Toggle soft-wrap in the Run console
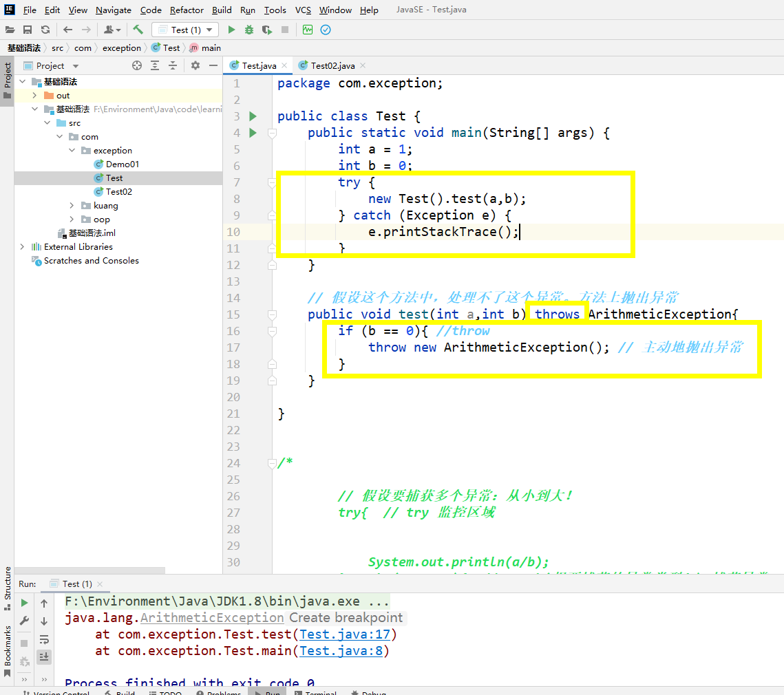784x695 pixels. 44,639
